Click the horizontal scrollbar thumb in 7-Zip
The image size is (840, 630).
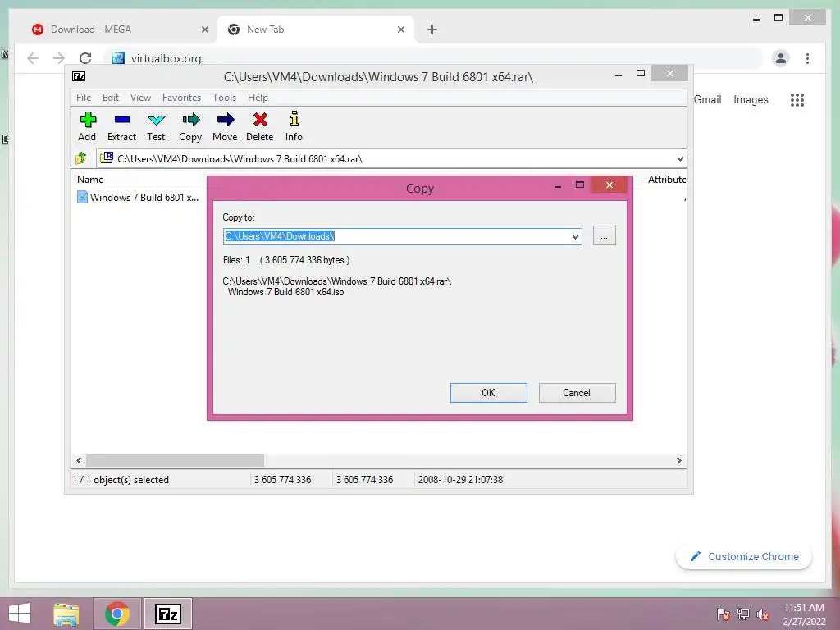(x=176, y=461)
